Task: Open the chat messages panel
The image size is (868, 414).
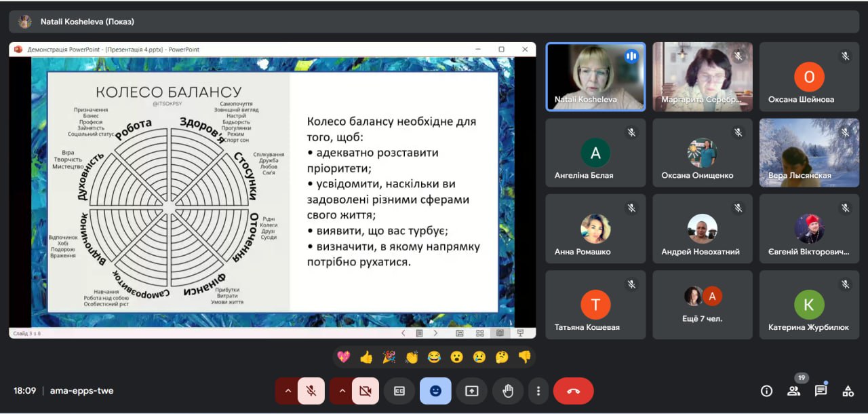Action: pos(821,391)
